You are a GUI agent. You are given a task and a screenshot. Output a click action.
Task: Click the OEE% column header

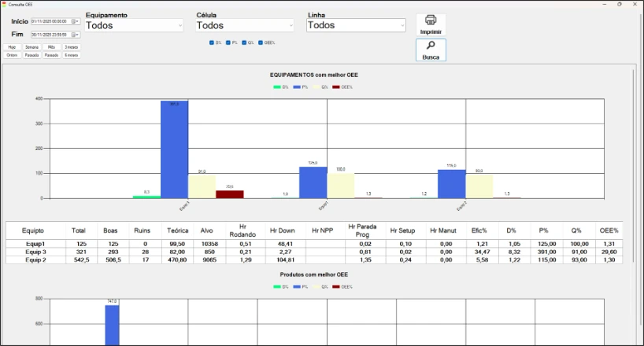[x=608, y=230]
